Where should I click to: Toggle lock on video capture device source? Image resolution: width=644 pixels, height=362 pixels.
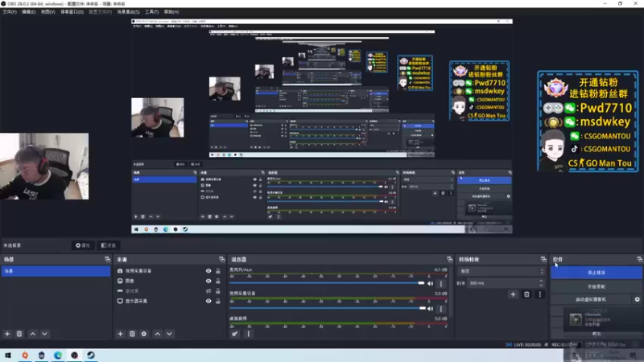[218, 271]
